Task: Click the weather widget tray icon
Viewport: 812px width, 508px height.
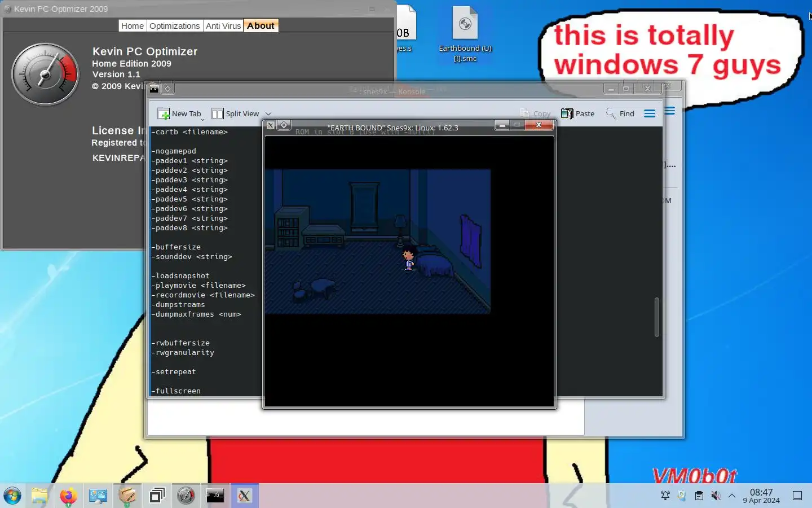Action: (x=682, y=496)
